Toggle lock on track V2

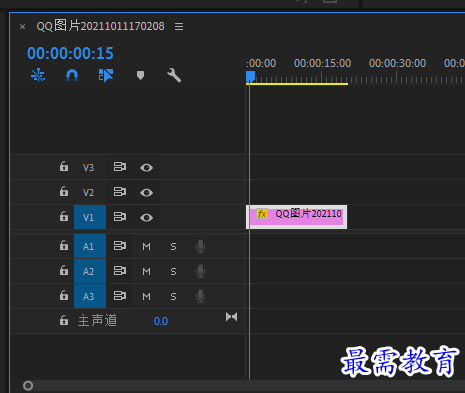64,191
